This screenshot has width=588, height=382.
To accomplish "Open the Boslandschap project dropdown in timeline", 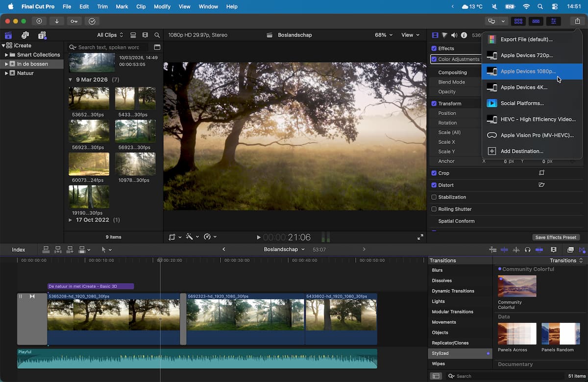I will click(x=284, y=249).
